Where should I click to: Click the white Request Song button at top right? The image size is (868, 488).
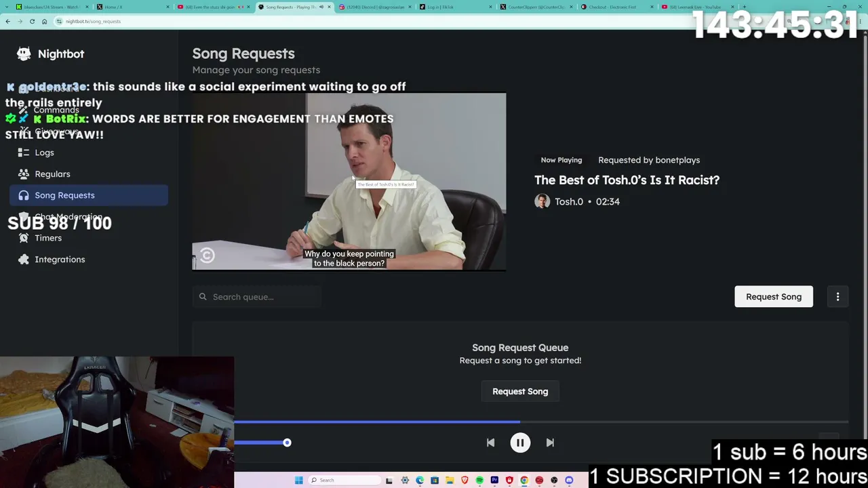click(774, 296)
